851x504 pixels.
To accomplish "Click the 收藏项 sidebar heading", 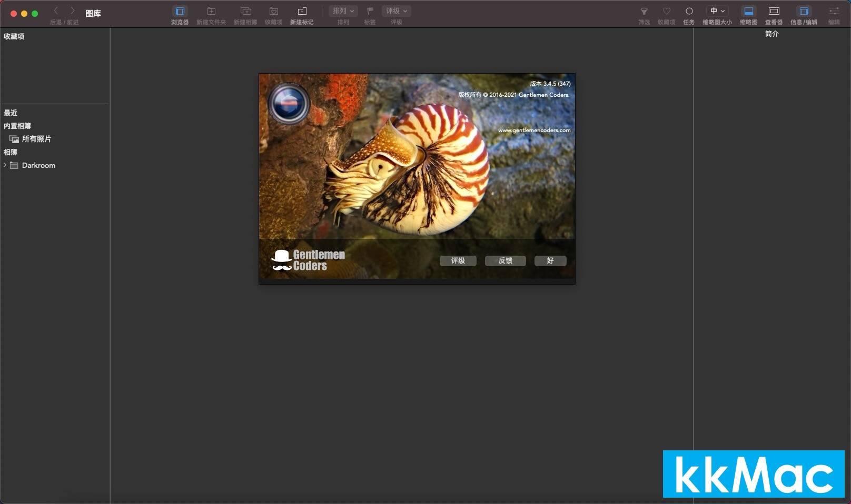I will [14, 36].
